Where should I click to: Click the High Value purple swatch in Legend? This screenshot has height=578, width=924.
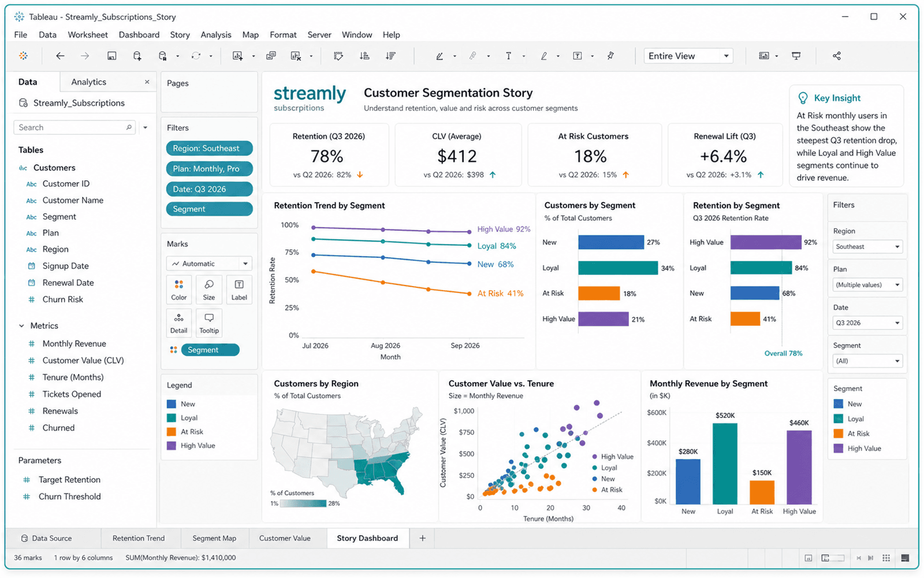coord(172,446)
